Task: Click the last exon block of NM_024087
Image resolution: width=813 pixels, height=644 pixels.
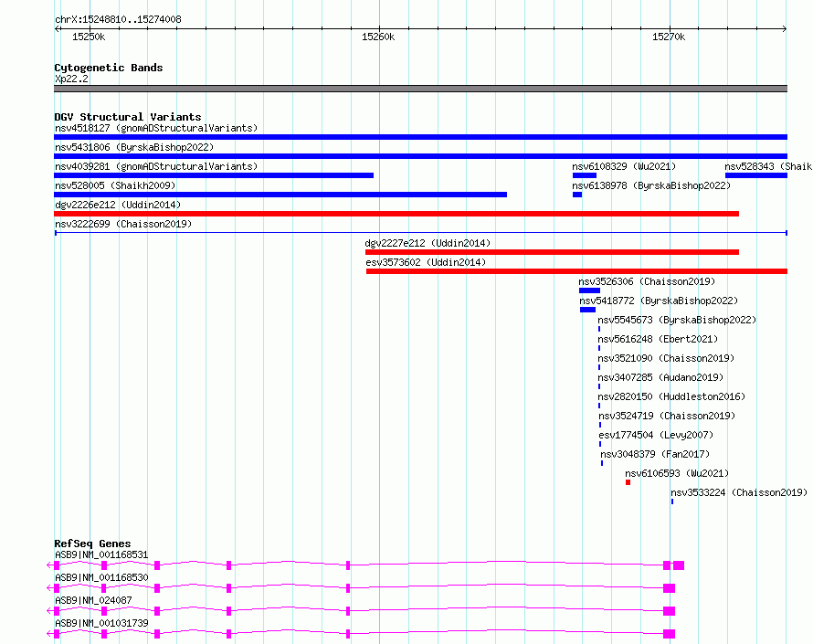Action: coord(669,611)
